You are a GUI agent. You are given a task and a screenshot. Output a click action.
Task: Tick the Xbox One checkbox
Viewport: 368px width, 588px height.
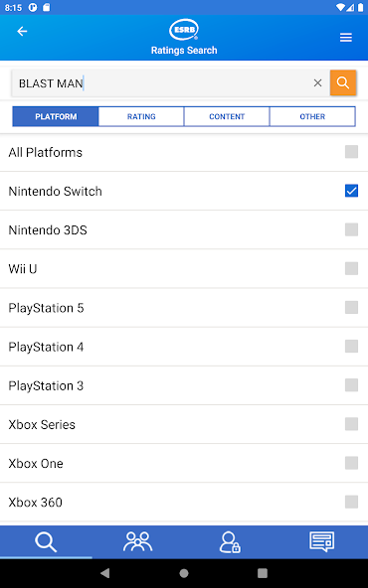[x=351, y=463]
